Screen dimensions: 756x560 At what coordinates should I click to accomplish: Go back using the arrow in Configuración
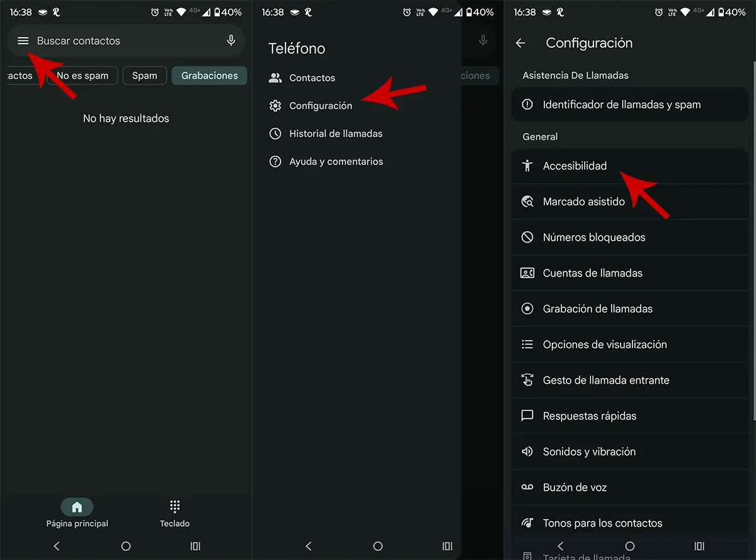(x=519, y=43)
